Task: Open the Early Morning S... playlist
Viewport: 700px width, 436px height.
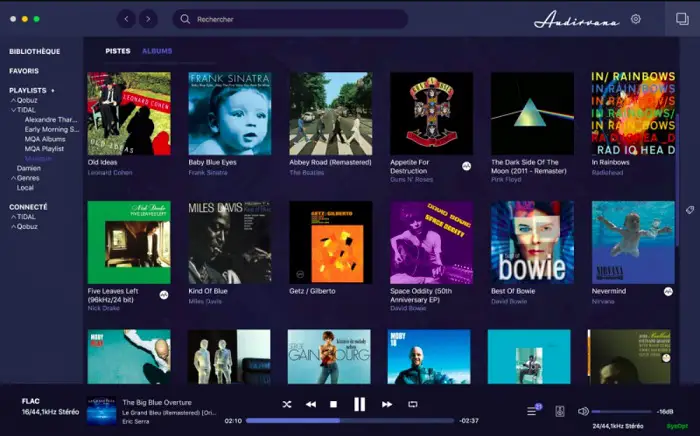Action: [x=52, y=129]
